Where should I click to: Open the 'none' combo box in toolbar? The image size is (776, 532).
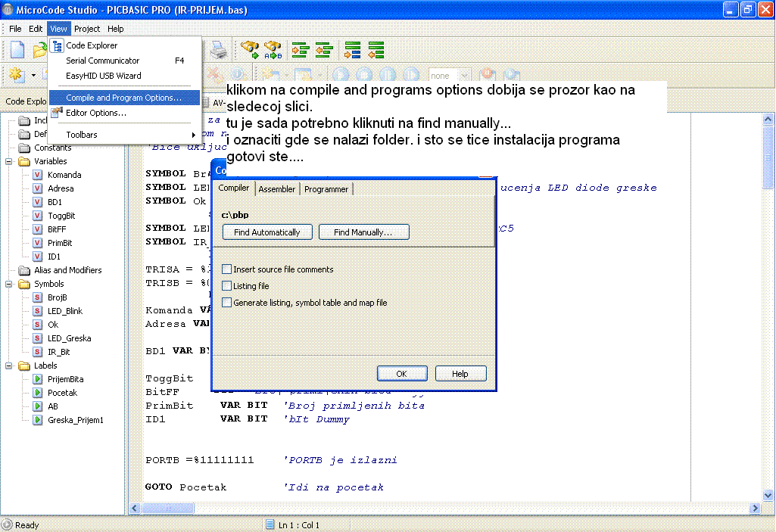450,76
